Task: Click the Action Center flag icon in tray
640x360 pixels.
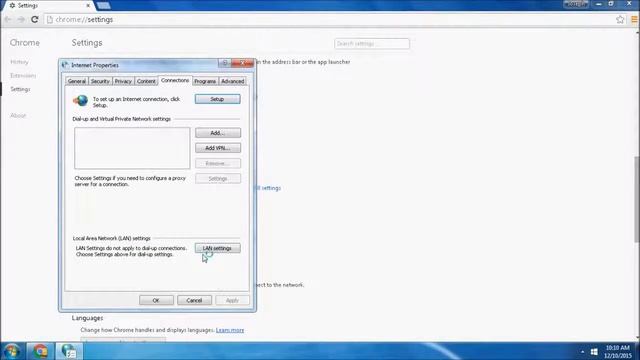Action: [594, 352]
